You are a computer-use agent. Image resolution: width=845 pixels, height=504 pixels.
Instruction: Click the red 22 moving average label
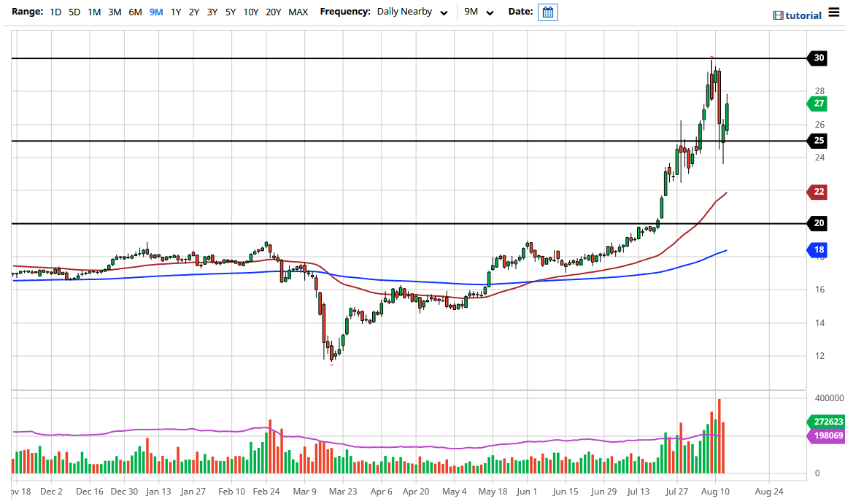coord(819,192)
